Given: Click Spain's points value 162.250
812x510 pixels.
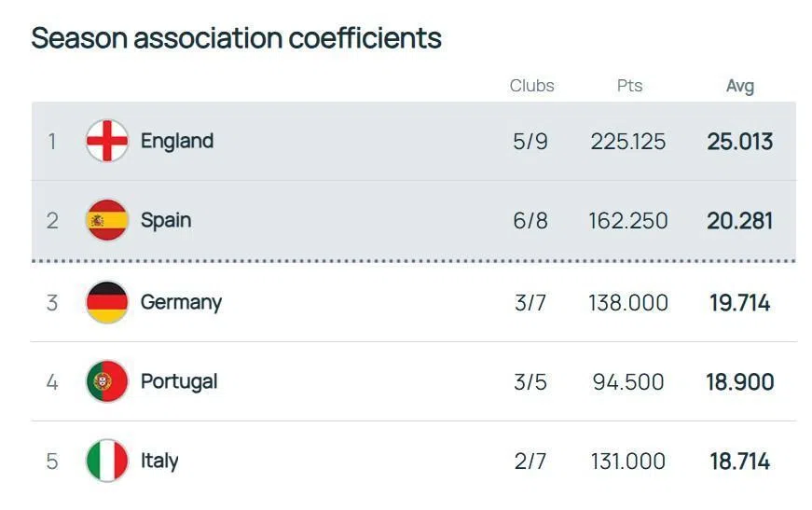Looking at the screenshot, I should (x=628, y=221).
